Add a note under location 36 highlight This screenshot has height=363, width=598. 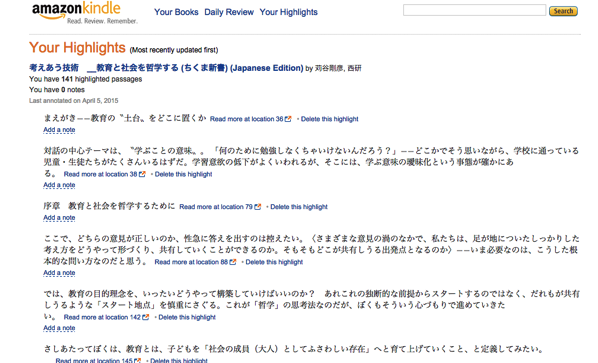[x=59, y=130]
